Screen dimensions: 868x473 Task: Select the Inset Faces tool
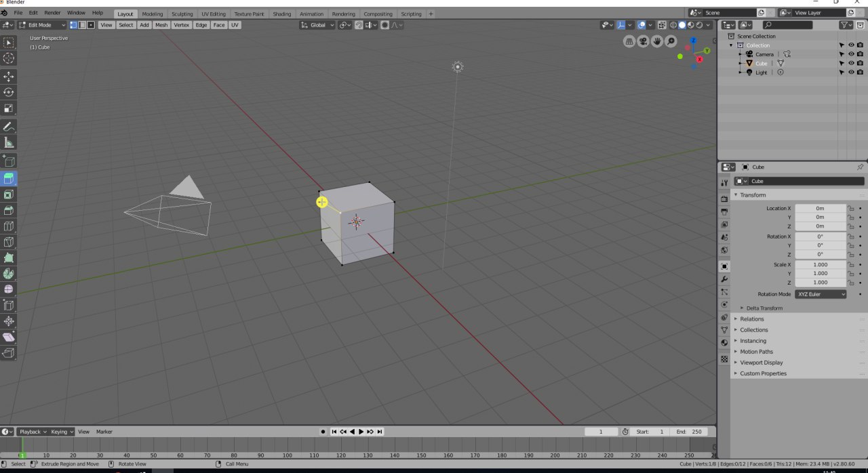[9, 194]
